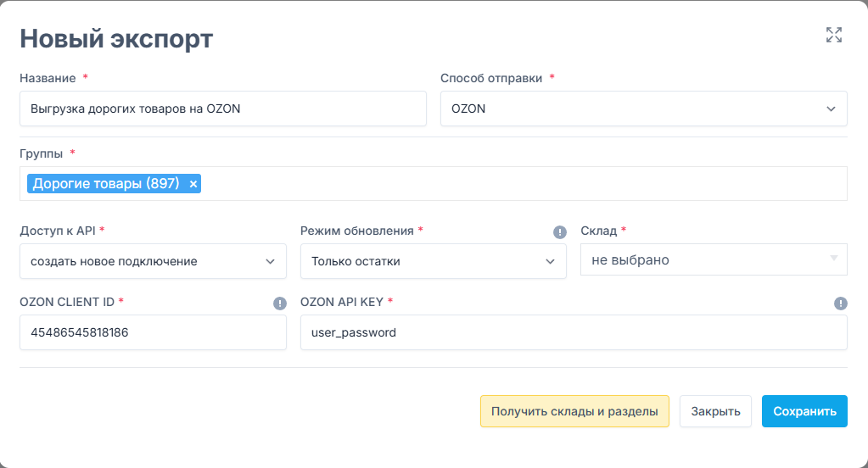Open the Склад dropdown
The width and height of the screenshot is (868, 468).
coord(714,259)
